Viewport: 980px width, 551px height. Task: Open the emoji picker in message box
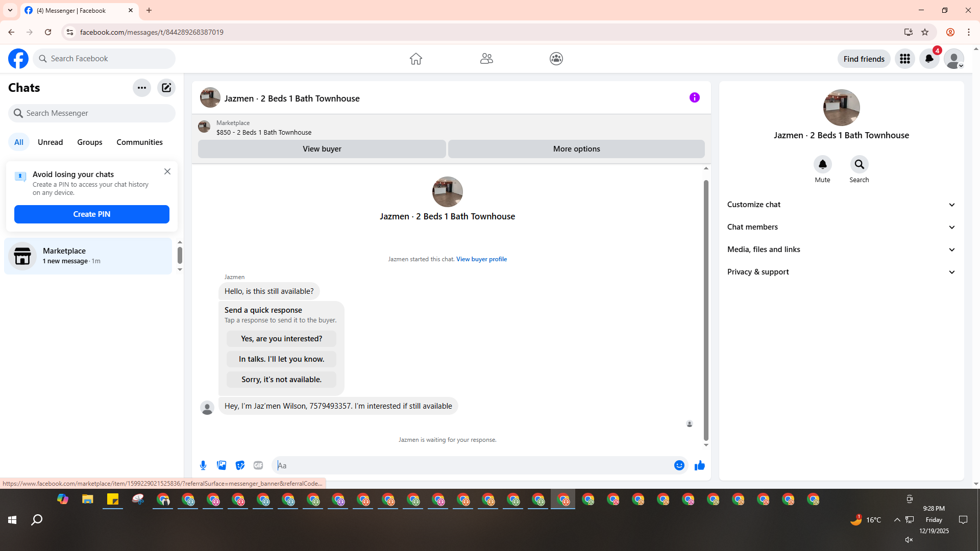click(679, 465)
